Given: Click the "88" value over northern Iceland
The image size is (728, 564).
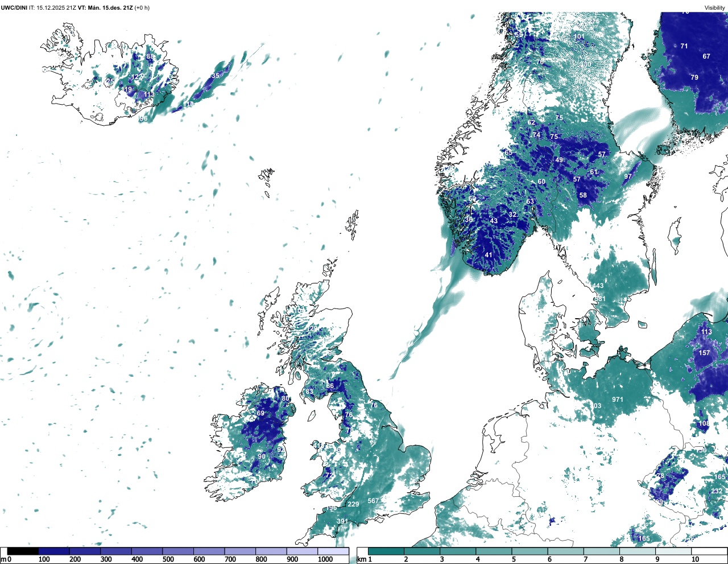Looking at the screenshot, I should pyautogui.click(x=150, y=57).
